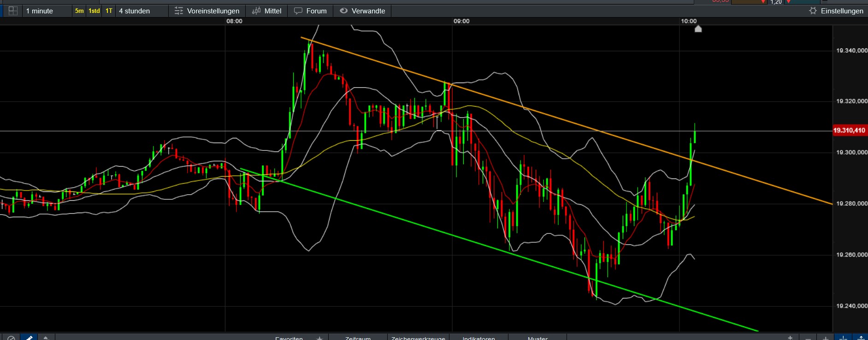Open the Favoriten tab

289,338
